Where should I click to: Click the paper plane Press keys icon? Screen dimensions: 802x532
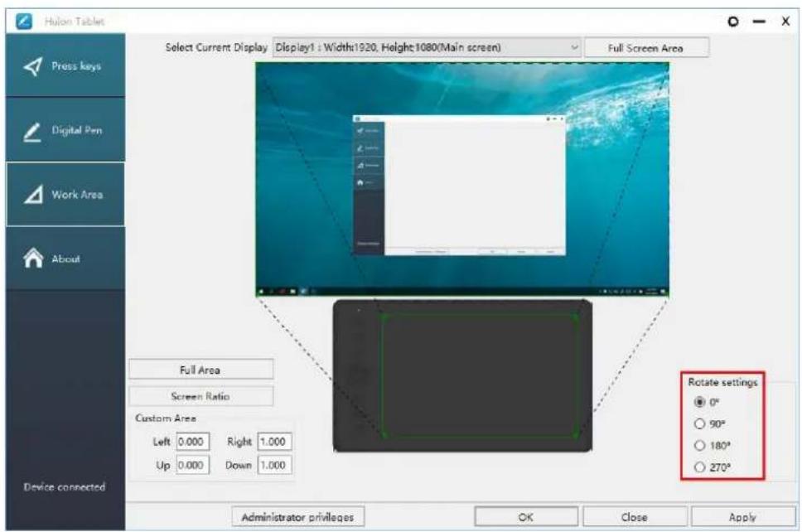tap(33, 66)
